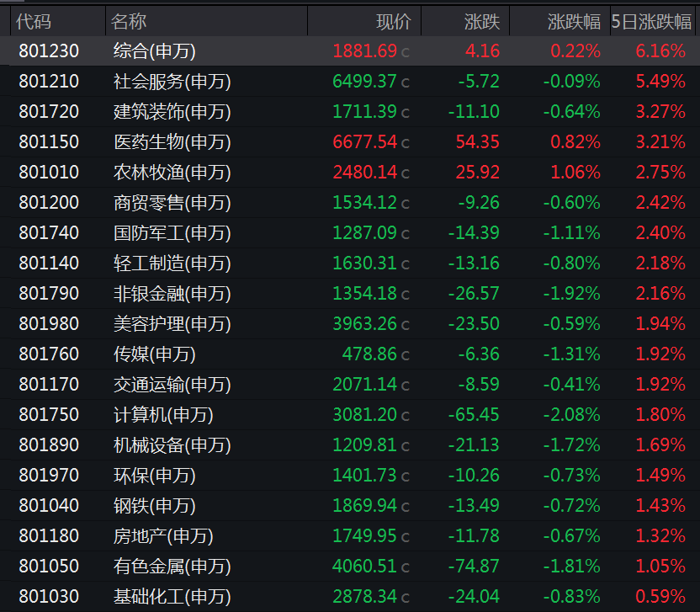Click the 'c' marker beside 基础化工(申万) price
This screenshot has width=700, height=612.
(406, 597)
